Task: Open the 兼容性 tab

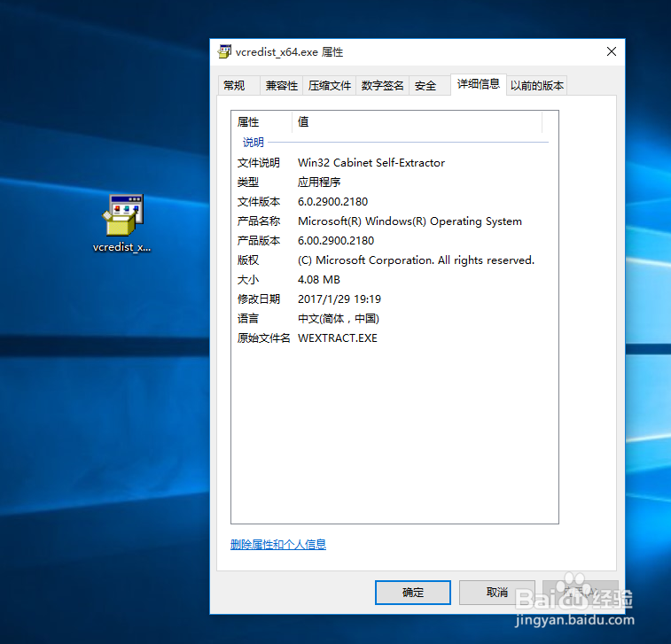Action: pos(281,86)
